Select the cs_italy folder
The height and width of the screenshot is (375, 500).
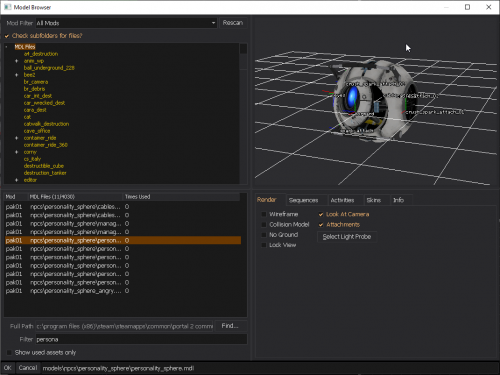[32, 159]
